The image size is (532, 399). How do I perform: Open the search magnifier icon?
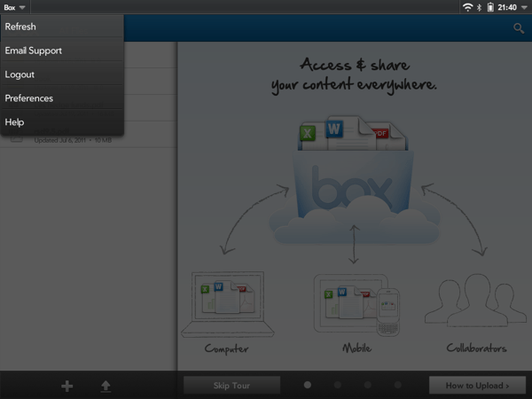(x=519, y=28)
